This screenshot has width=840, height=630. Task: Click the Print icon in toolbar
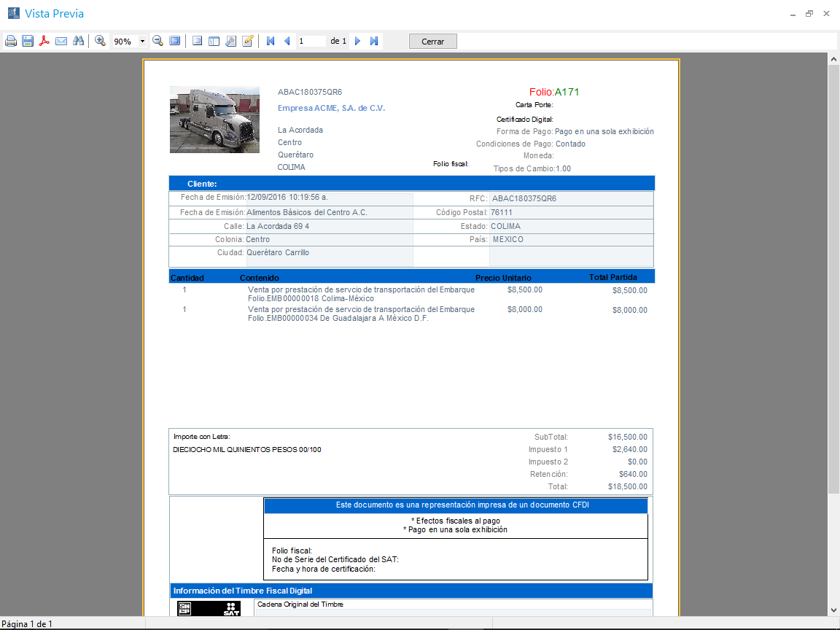11,42
